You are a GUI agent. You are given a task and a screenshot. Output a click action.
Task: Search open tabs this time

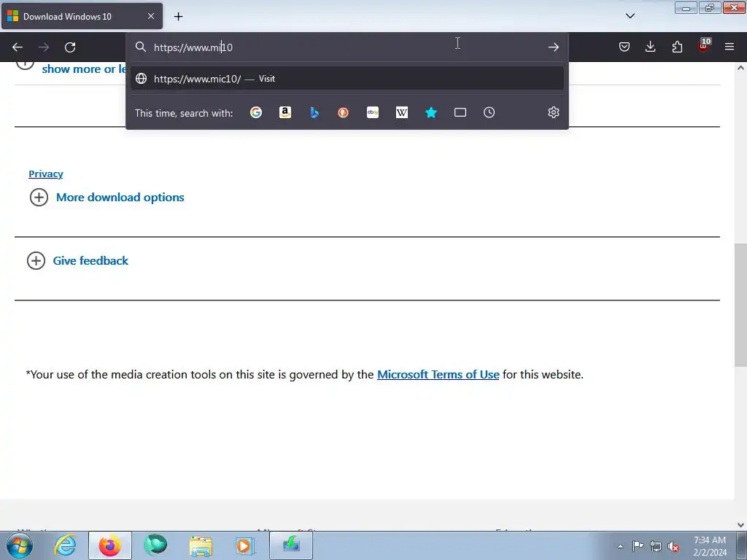460,112
